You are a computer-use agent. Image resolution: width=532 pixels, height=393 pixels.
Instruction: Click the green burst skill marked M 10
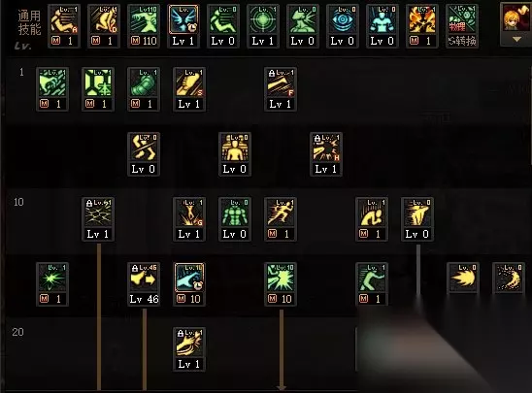(x=281, y=284)
